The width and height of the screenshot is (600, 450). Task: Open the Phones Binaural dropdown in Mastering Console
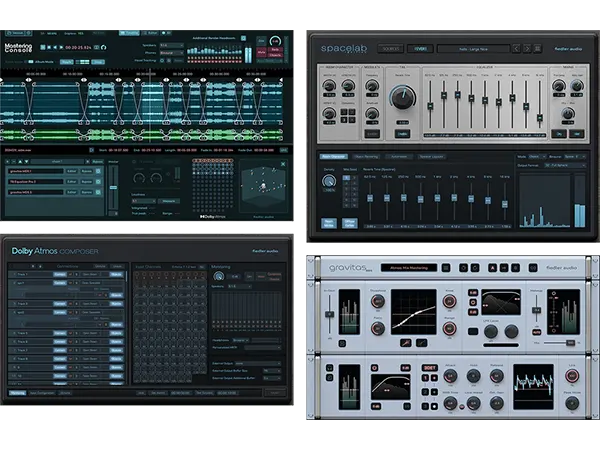(172, 53)
